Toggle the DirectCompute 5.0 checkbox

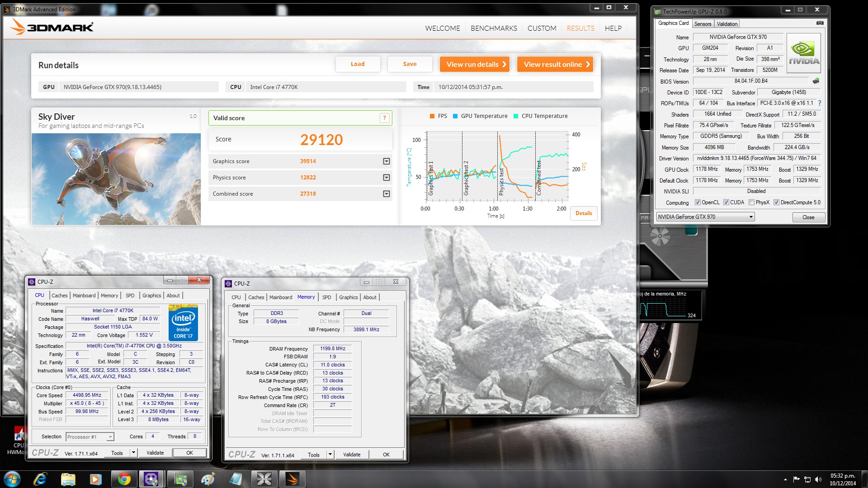pos(776,202)
